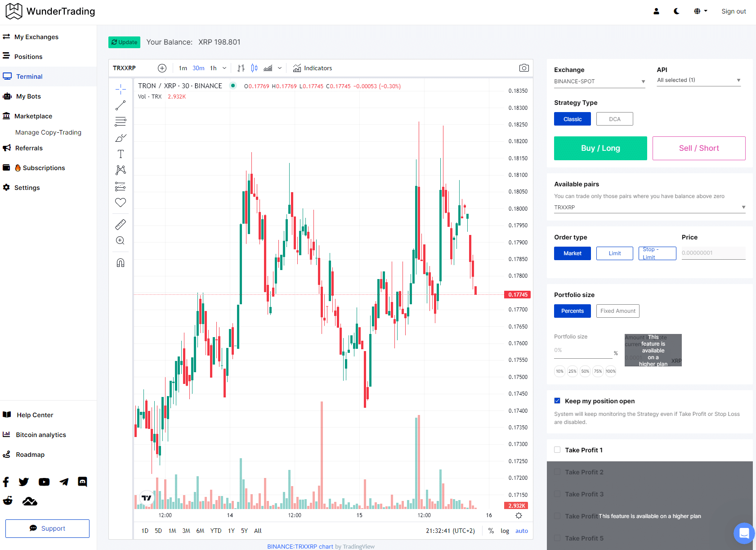Screen dimensions: 756x550
Task: Open the Facebook social link
Action: 6,482
